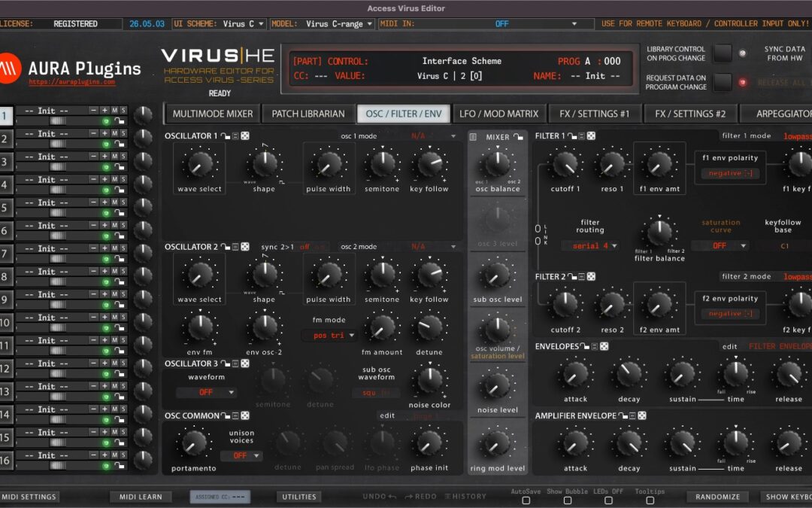Select part number 3 button

[5, 162]
